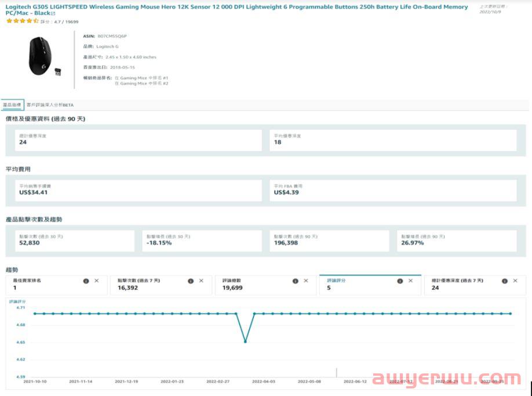This screenshot has height=396, width=532.
Task: Click the 平均費用 section heading
Action: coord(18,169)
